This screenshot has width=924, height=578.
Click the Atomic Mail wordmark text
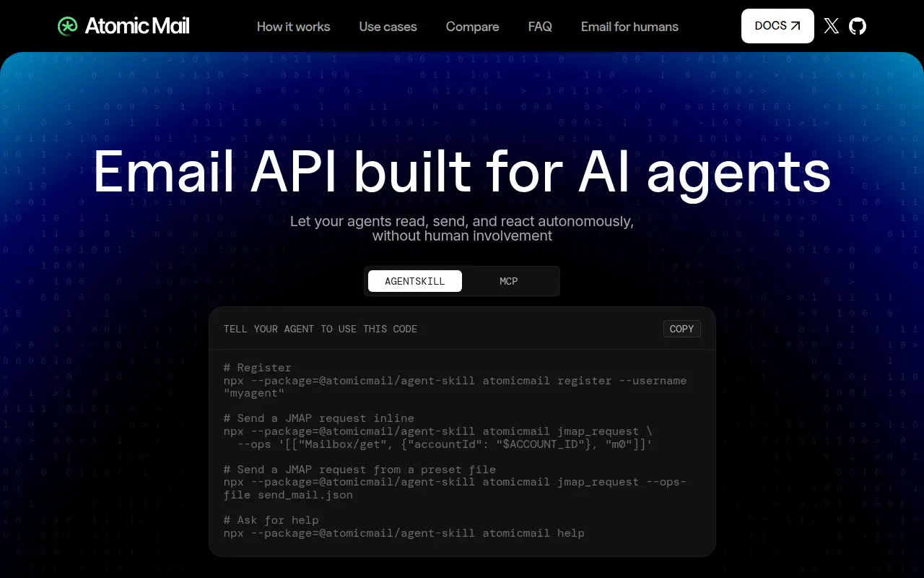(137, 26)
